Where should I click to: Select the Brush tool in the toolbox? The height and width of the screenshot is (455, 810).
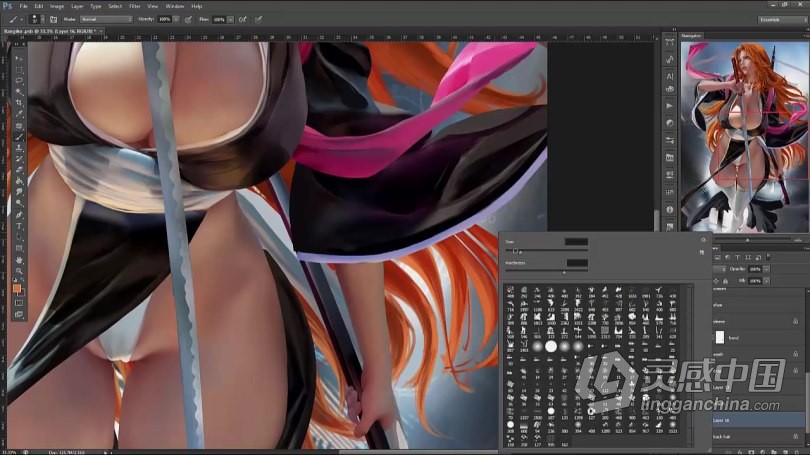click(x=19, y=137)
